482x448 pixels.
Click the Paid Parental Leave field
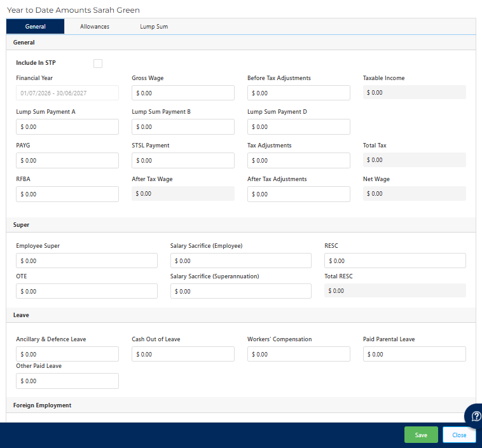tap(414, 354)
